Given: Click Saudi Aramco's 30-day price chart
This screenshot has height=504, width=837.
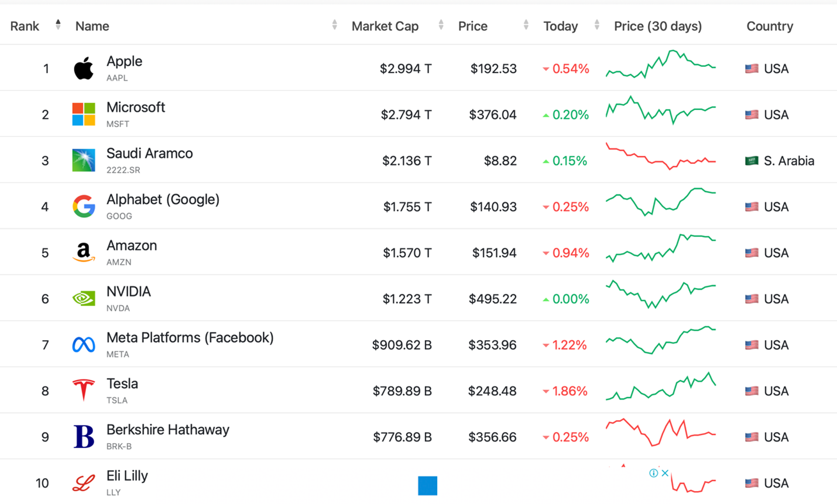Looking at the screenshot, I should pos(660,159).
